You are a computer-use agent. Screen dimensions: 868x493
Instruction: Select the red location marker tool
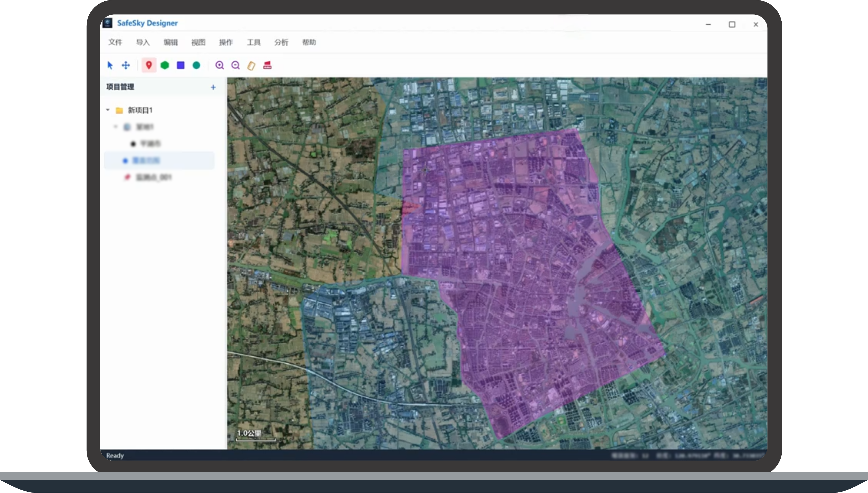point(148,65)
